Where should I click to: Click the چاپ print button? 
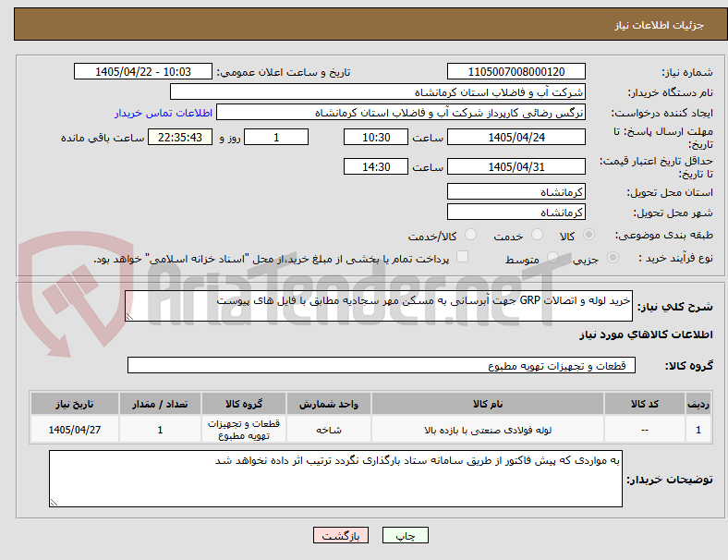point(406,535)
